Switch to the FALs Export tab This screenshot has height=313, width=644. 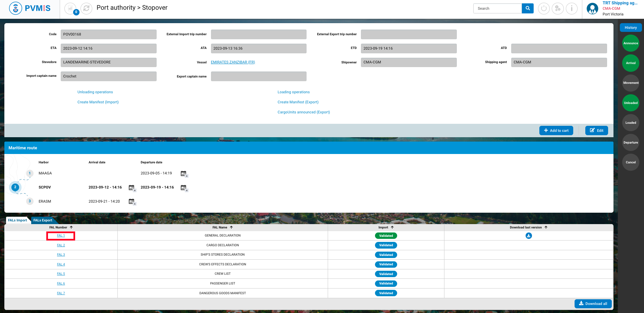[x=43, y=220]
